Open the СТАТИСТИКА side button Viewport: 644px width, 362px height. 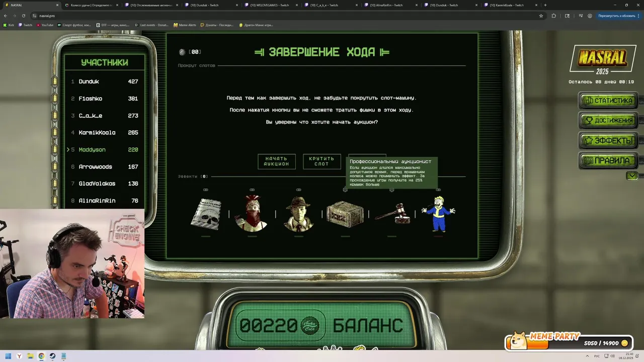(608, 101)
